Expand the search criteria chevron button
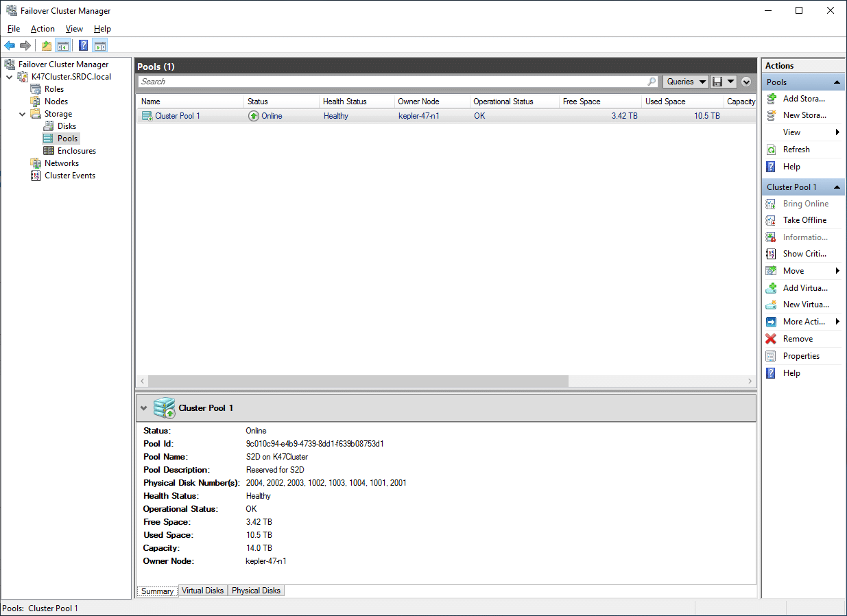Image resolution: width=847 pixels, height=616 pixels. pos(746,82)
